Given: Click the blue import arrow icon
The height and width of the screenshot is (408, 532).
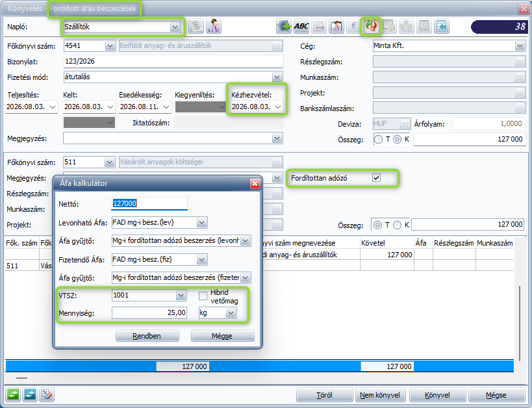Looking at the screenshot, I should [442, 26].
